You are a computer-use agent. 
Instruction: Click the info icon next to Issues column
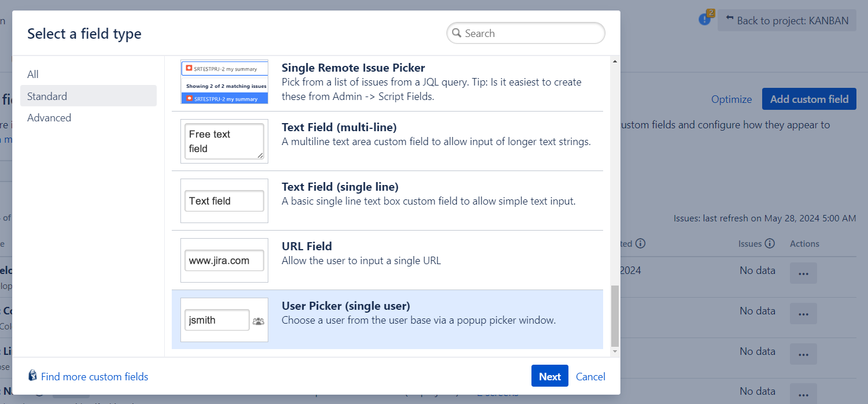[769, 243]
